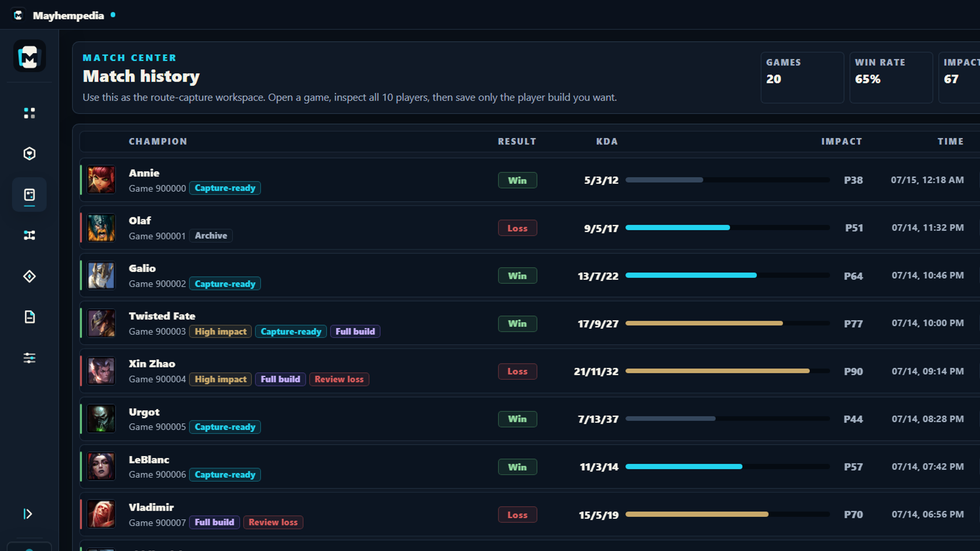Click the Win badge in LeBlanc's row

pyautogui.click(x=517, y=467)
